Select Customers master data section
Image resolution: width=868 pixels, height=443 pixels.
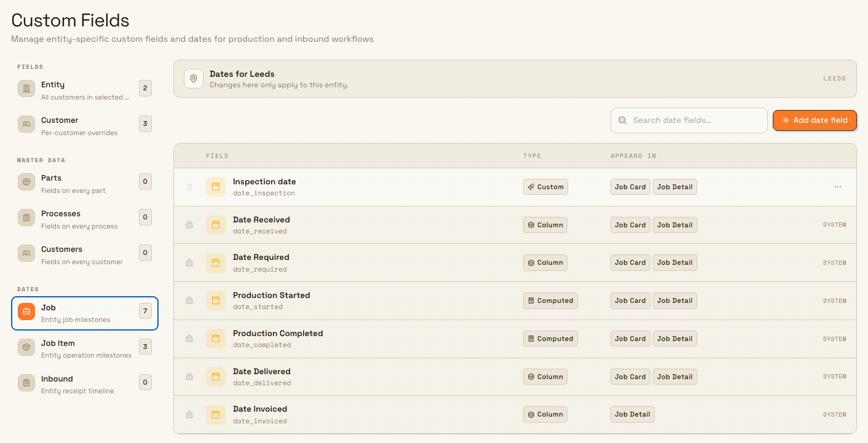tap(85, 255)
